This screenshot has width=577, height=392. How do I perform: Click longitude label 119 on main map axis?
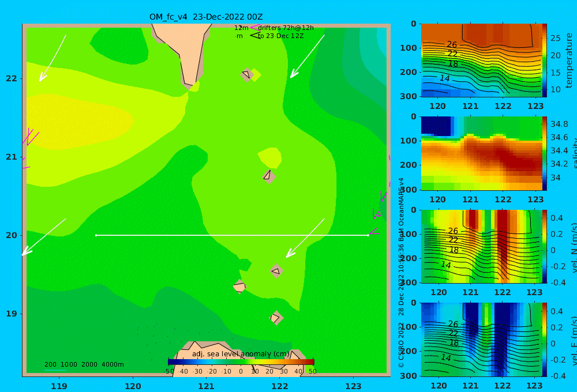click(x=59, y=386)
